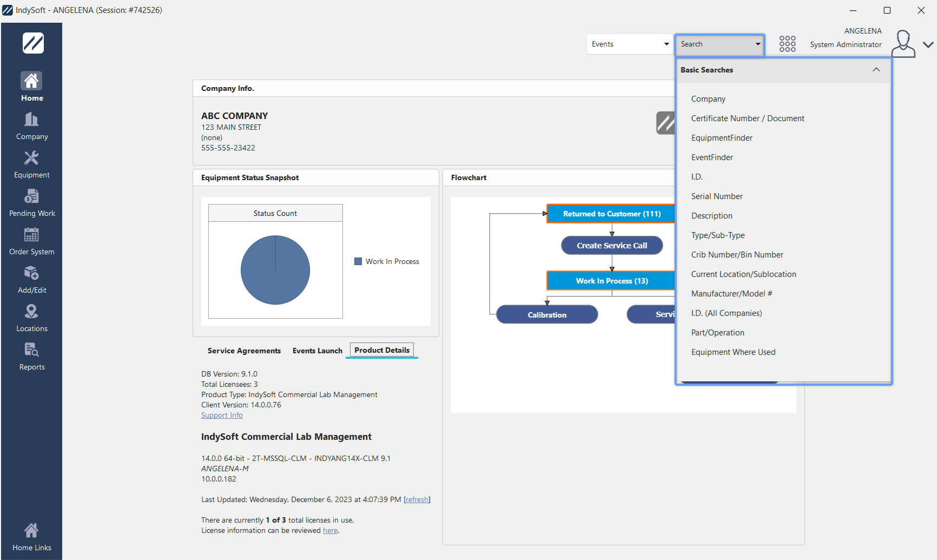Image resolution: width=937 pixels, height=560 pixels.
Task: Select Certificate Number / Document search
Action: tap(748, 118)
